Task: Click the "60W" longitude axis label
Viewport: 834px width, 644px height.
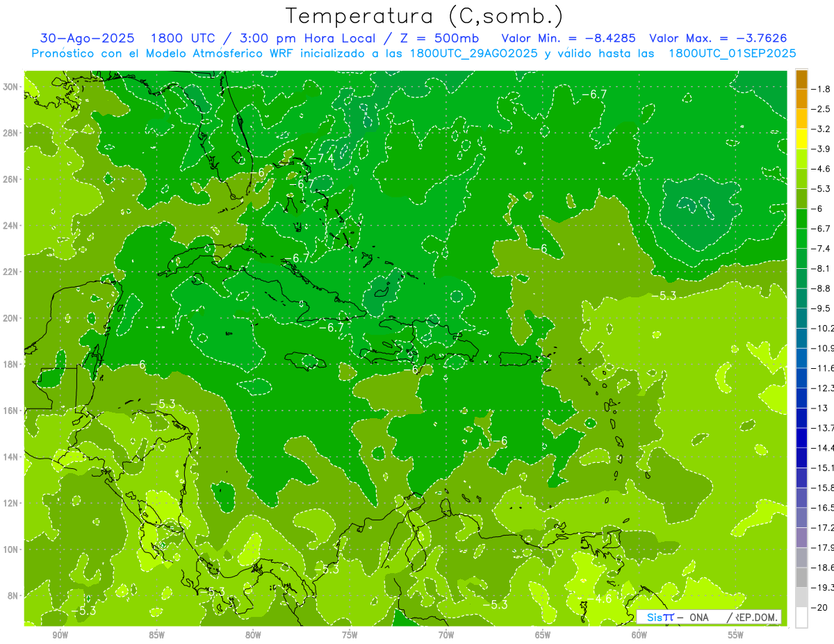Action: pyautogui.click(x=639, y=635)
